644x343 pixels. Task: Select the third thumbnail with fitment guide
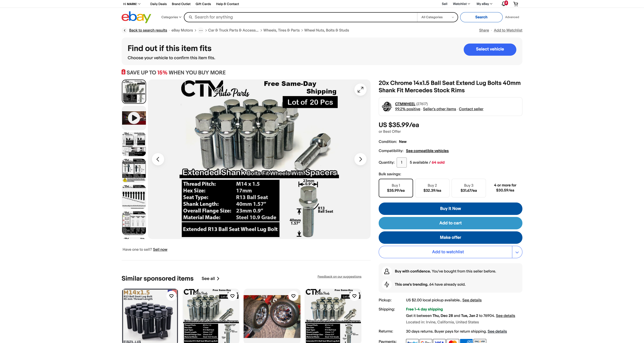point(134,144)
